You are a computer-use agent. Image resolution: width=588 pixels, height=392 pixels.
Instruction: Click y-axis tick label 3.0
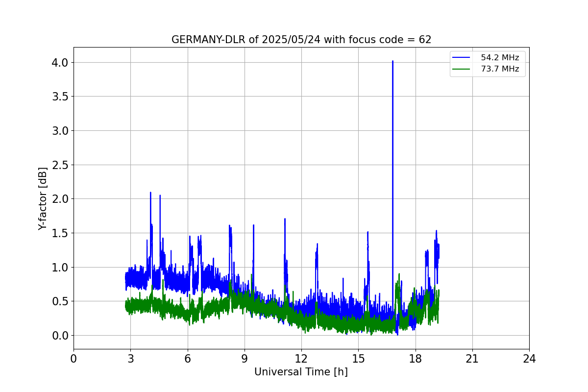point(60,130)
